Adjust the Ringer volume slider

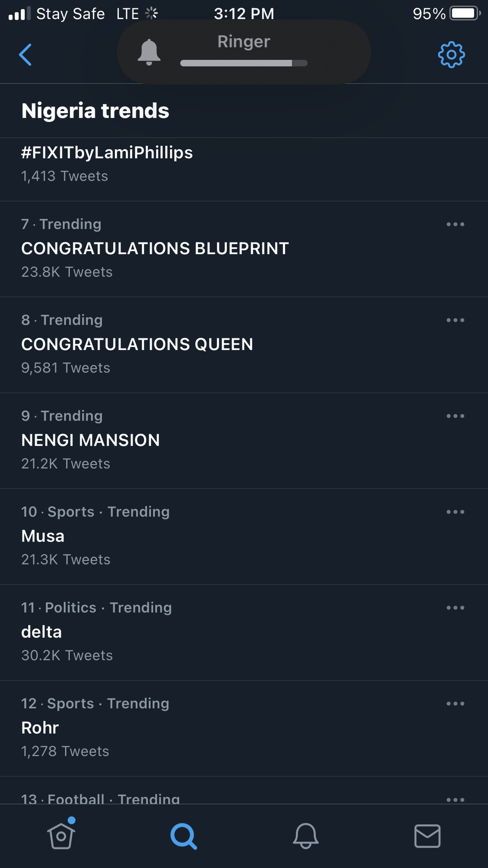pos(244,63)
